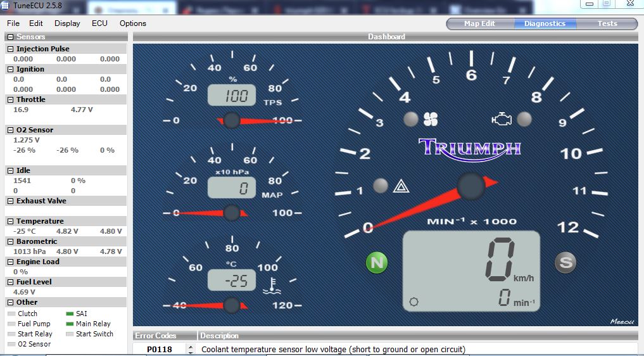Open the ECU menu
The height and width of the screenshot is (356, 644).
click(99, 23)
